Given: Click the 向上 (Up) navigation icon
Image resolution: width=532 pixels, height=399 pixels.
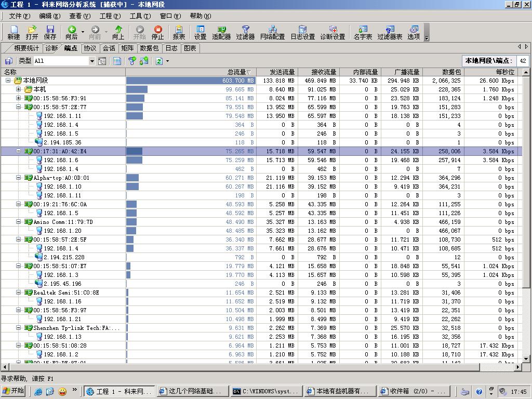Looking at the screenshot, I should point(118,32).
